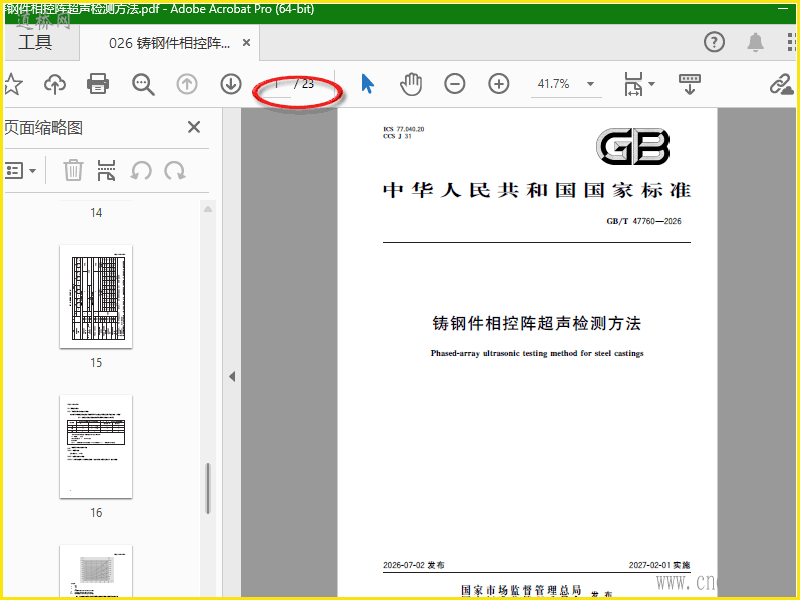The width and height of the screenshot is (800, 600).
Task: Enable scrolling read mode keyboard icon
Action: click(690, 84)
